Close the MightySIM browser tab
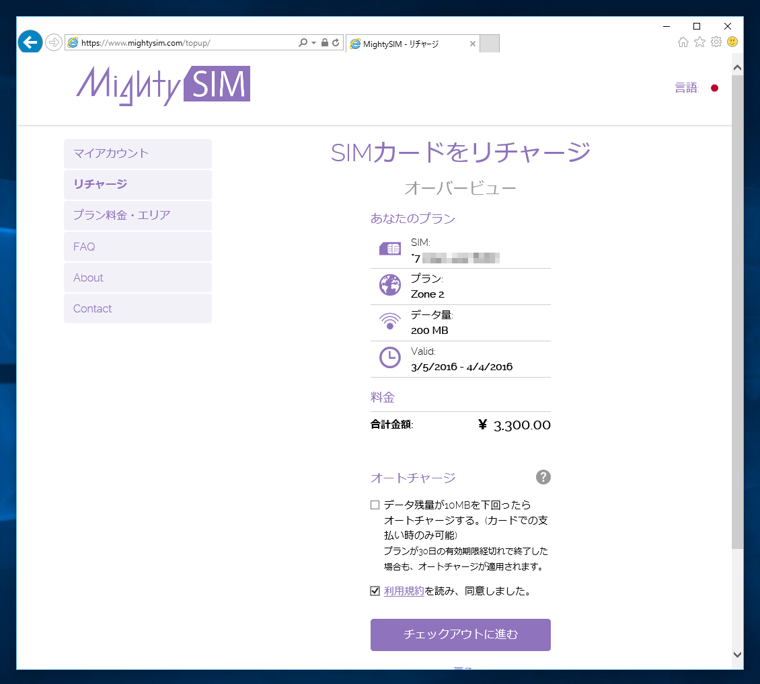The image size is (760, 684). pos(473,44)
